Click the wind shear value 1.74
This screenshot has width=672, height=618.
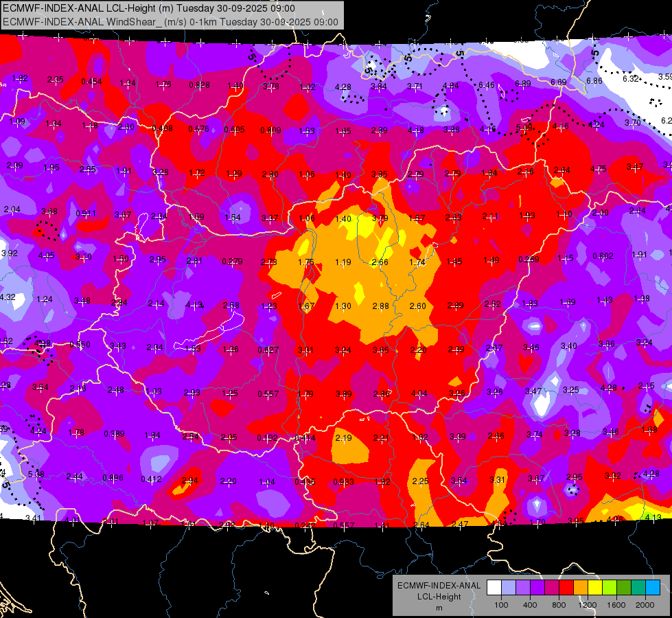[417, 262]
